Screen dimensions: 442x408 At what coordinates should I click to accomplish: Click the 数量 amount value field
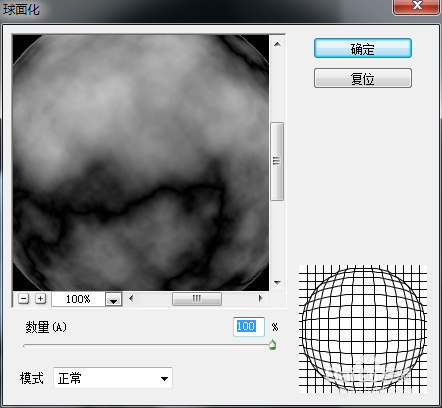pyautogui.click(x=249, y=327)
